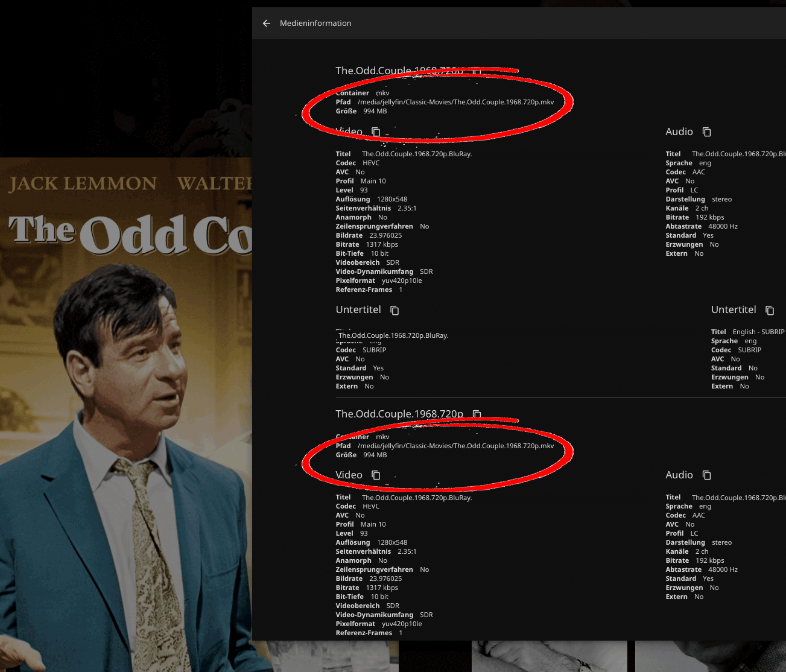Click the upper Auflösung value 1280x548
The height and width of the screenshot is (672, 786).
pos(392,199)
